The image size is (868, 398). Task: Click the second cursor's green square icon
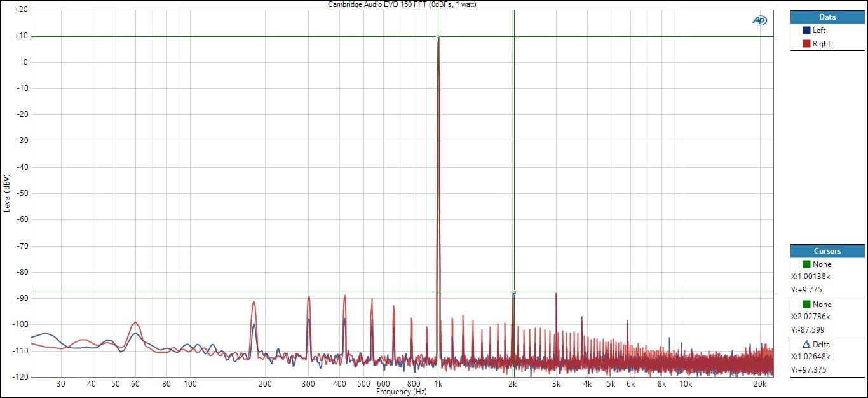click(x=806, y=305)
